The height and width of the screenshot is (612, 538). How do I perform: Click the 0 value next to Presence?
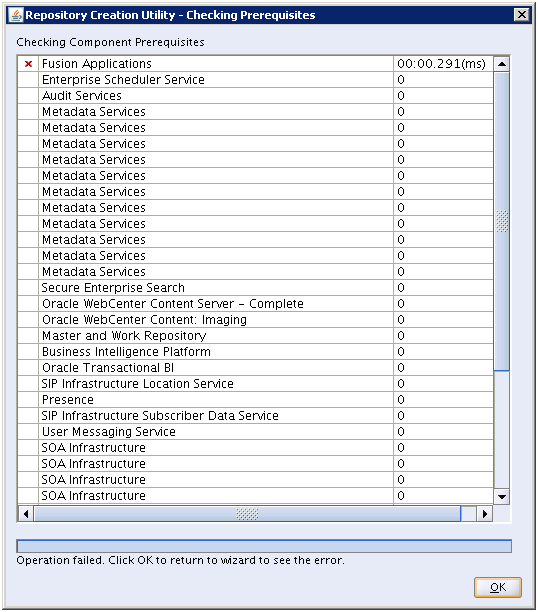coord(443,400)
